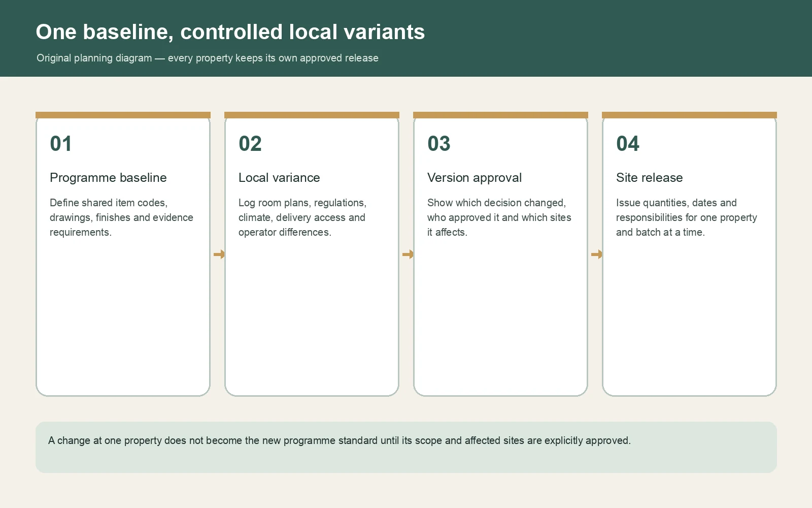812x508 pixels.
Task: Click step number 04
Action: 628,144
